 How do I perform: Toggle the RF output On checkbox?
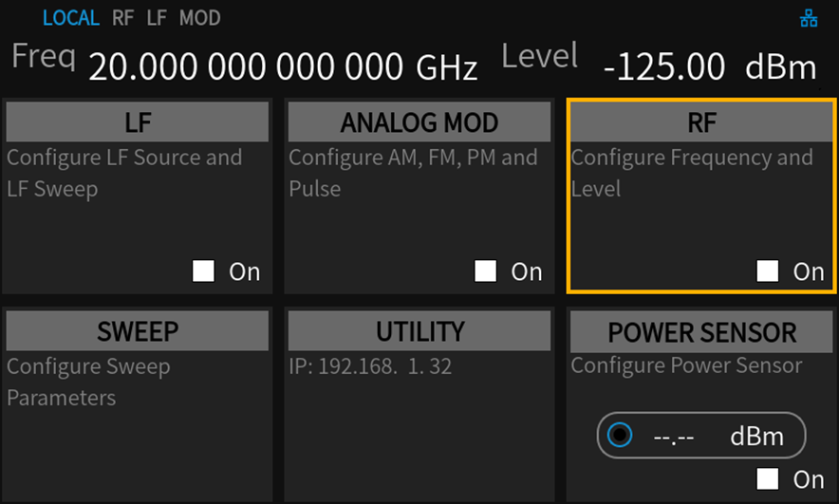pos(768,272)
